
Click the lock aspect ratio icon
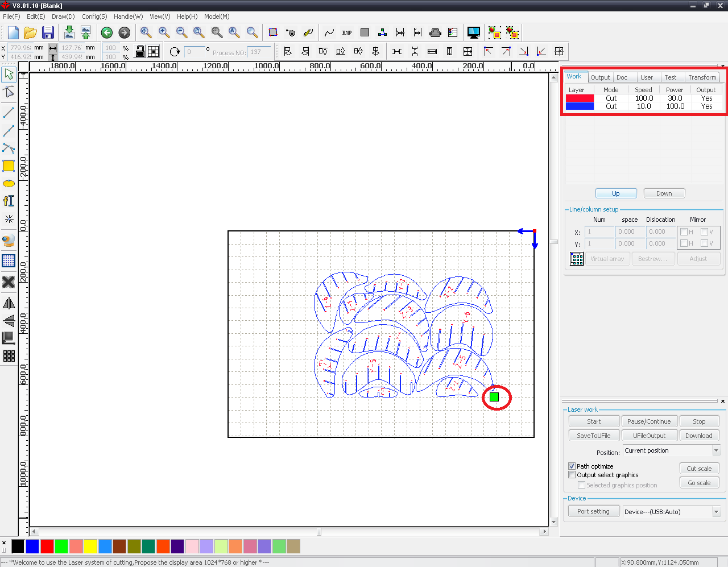tap(140, 52)
